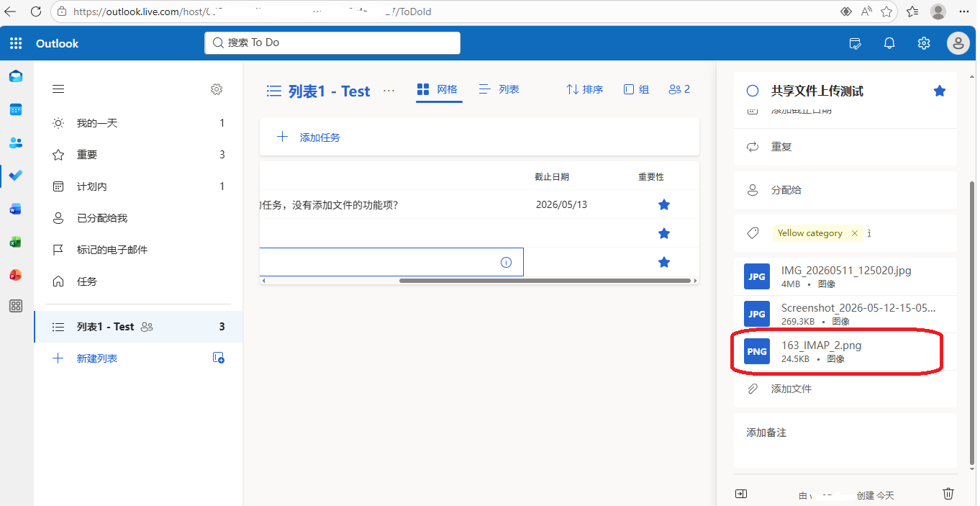Set a repeat via 重复
Image resolution: width=980 pixels, height=506 pixels.
(x=845, y=147)
